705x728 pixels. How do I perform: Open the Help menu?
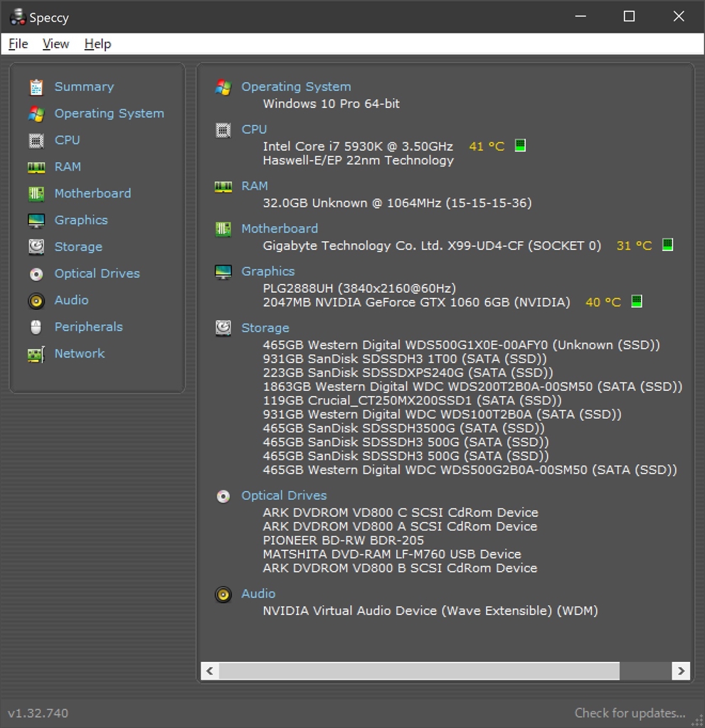[x=97, y=43]
